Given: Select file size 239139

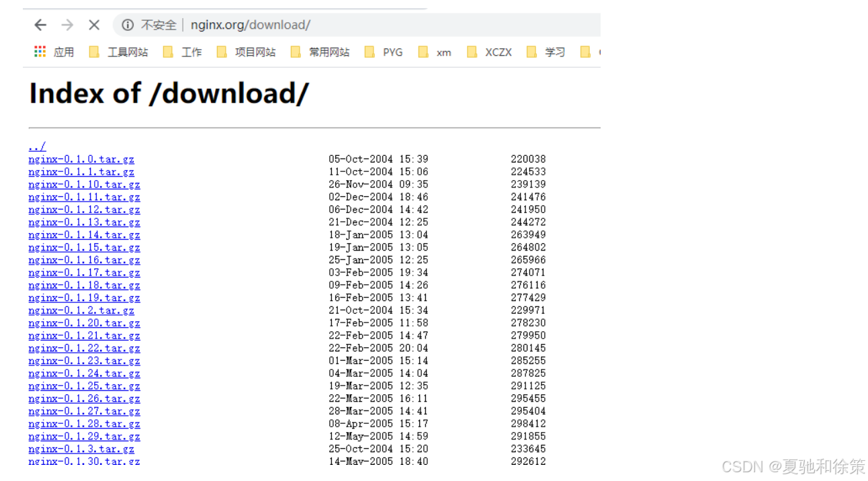Looking at the screenshot, I should [528, 184].
